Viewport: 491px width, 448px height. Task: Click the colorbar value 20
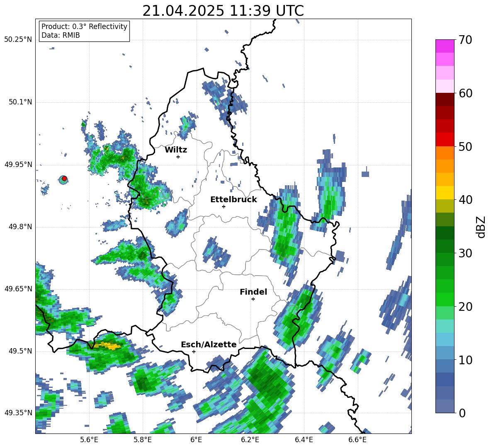465,307
